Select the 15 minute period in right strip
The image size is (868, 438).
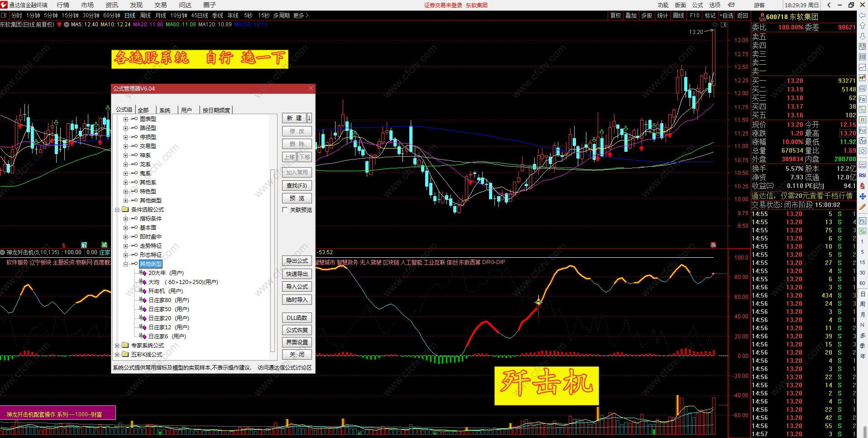click(x=862, y=262)
